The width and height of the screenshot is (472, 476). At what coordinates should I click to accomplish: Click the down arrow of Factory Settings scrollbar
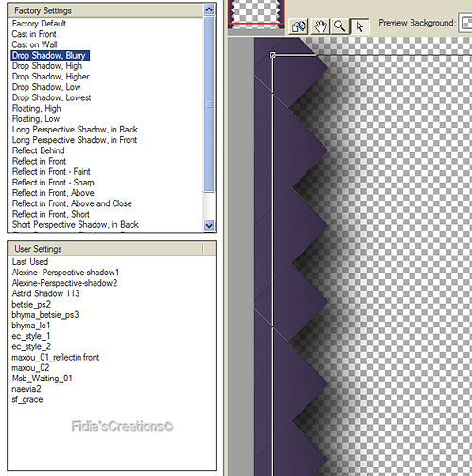pyautogui.click(x=209, y=226)
